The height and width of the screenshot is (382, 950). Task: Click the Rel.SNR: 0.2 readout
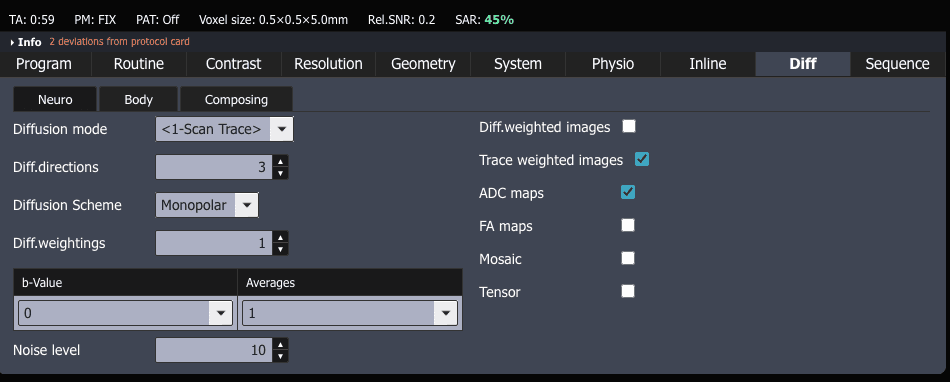pyautogui.click(x=401, y=19)
